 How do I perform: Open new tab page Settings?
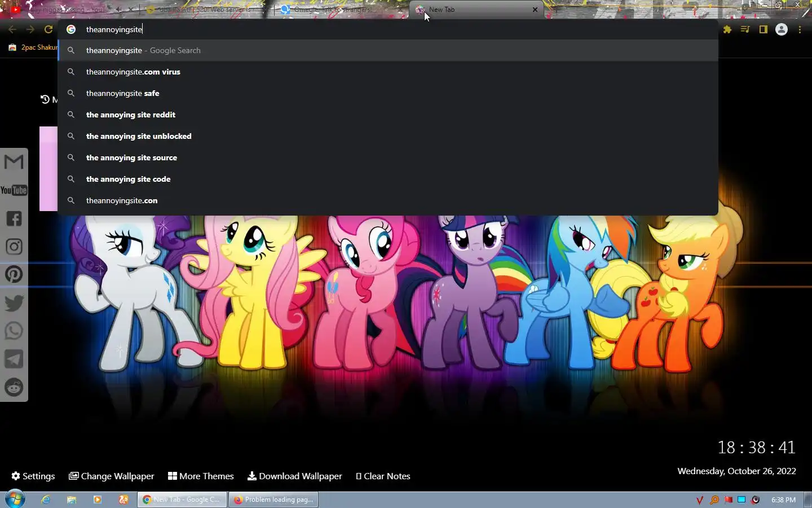(33, 476)
